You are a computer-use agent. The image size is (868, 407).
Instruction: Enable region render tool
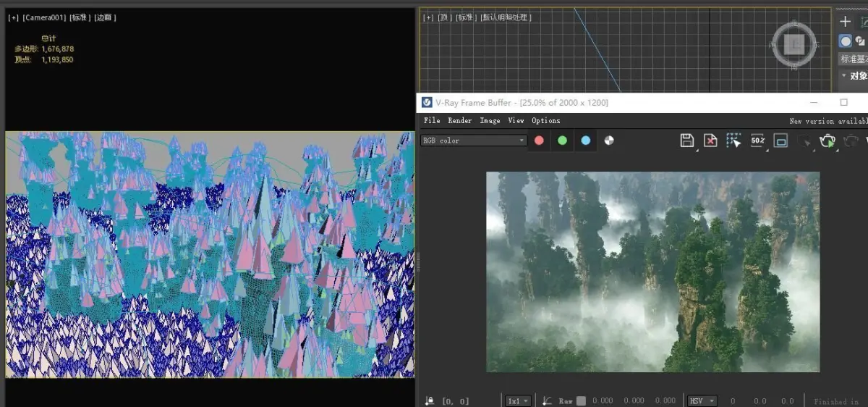(780, 140)
